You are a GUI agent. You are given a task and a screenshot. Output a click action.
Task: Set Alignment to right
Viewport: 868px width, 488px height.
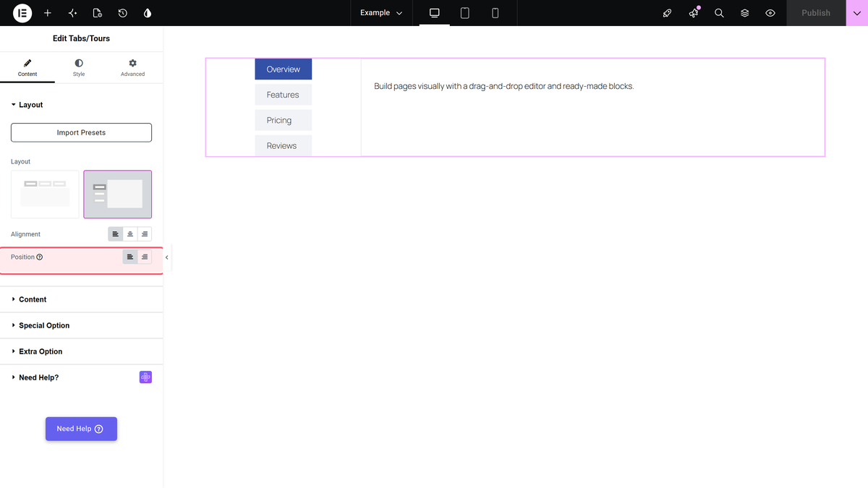(x=145, y=234)
